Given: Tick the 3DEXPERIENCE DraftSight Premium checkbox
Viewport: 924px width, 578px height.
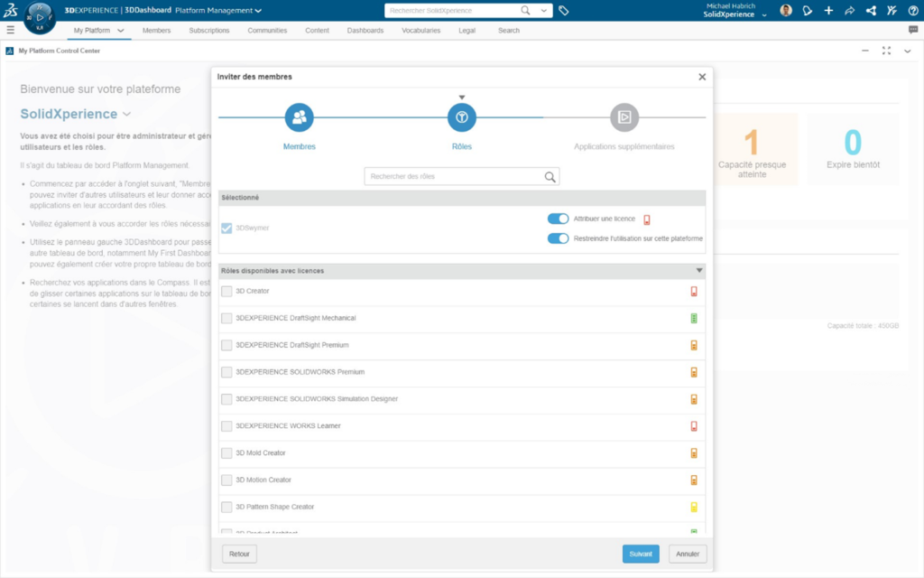Looking at the screenshot, I should 226,345.
